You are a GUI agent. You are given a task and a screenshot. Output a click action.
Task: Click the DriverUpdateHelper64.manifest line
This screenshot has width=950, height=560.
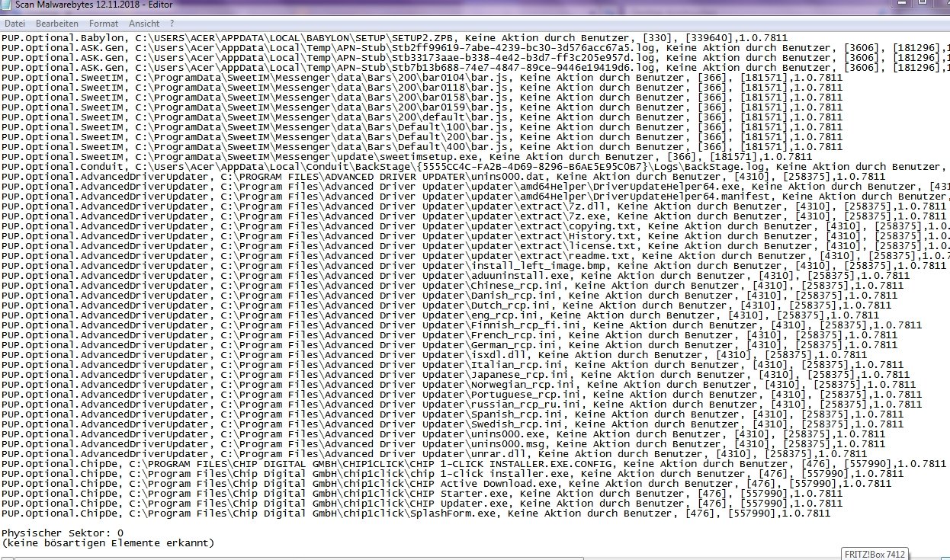(475, 196)
